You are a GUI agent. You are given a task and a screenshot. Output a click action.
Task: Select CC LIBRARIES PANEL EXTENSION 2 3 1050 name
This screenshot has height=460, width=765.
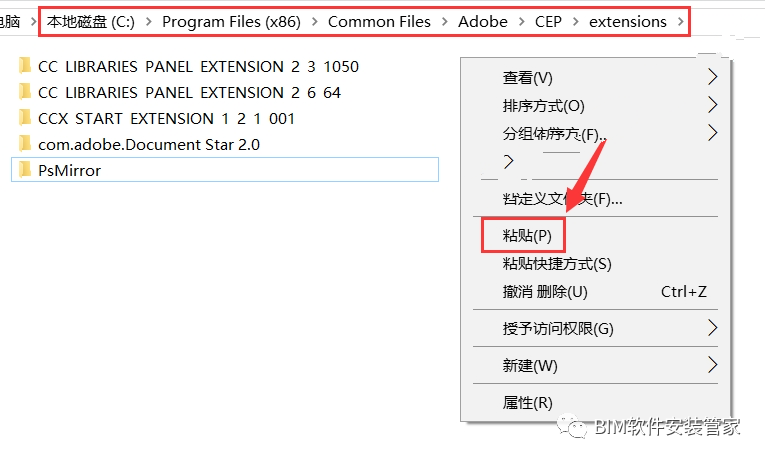198,66
